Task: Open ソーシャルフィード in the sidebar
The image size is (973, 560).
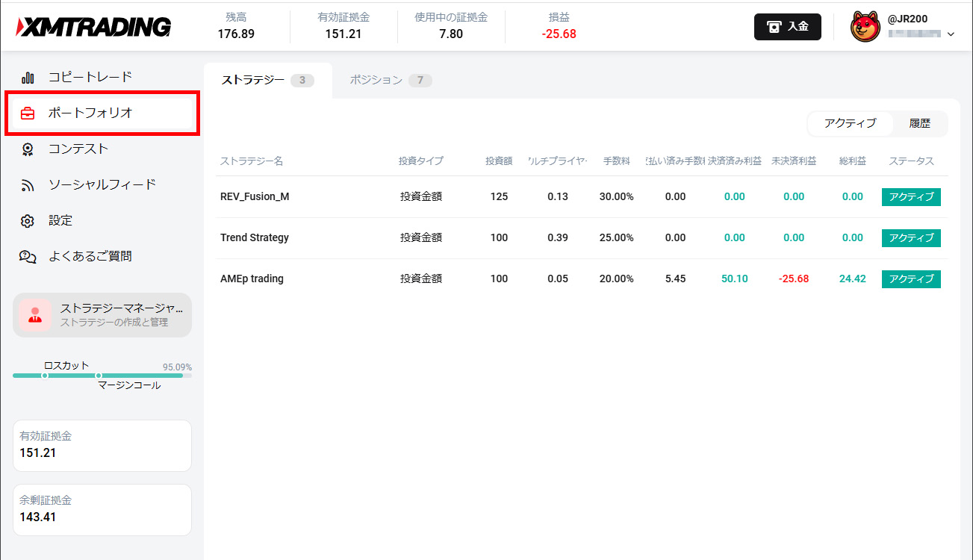Action: (x=102, y=185)
